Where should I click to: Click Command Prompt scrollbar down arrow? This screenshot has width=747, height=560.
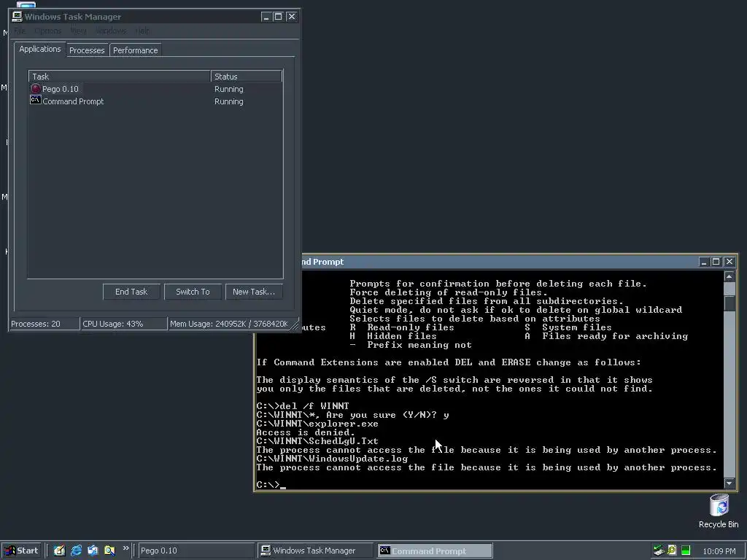pos(729,483)
